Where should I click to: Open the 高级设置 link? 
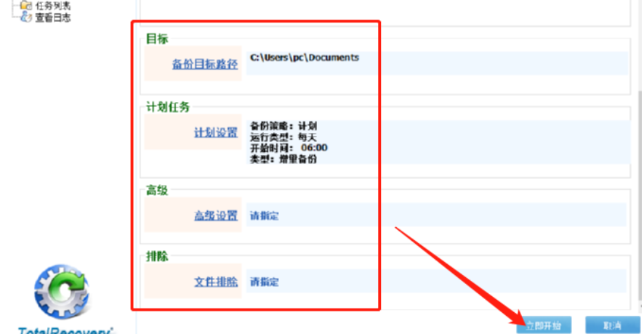(216, 215)
